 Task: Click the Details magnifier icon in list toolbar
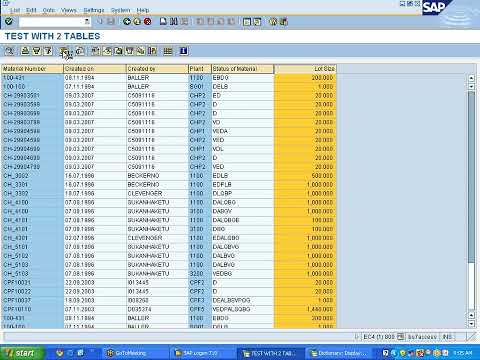9,51
